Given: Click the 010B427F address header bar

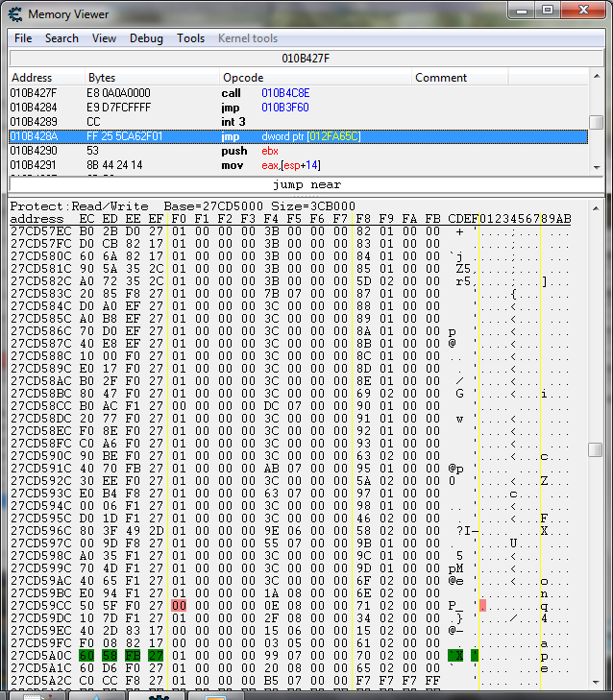Looking at the screenshot, I should click(306, 59).
